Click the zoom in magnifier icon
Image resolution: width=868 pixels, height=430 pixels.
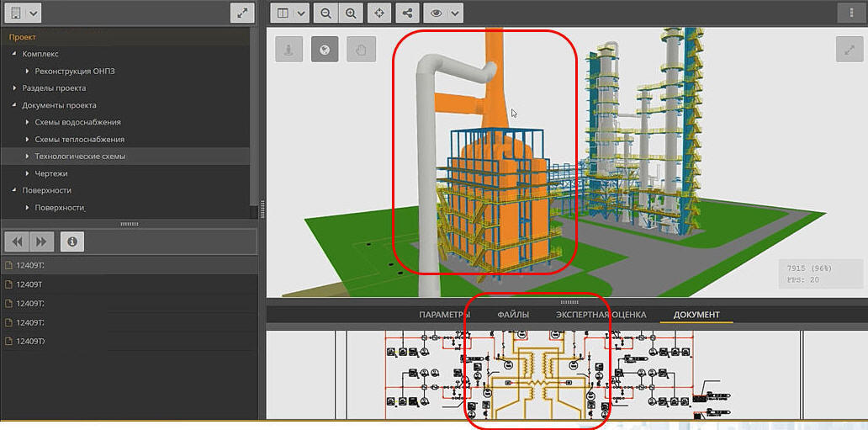click(x=351, y=13)
